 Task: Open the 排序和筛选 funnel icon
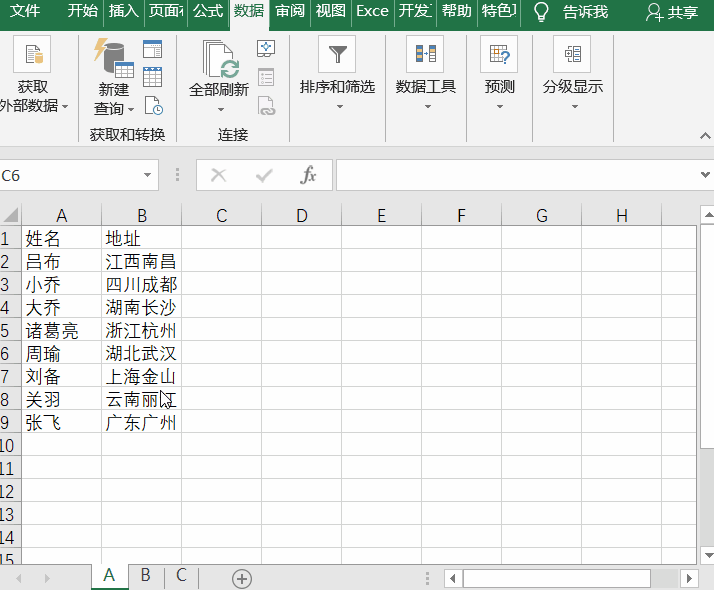tap(337, 54)
